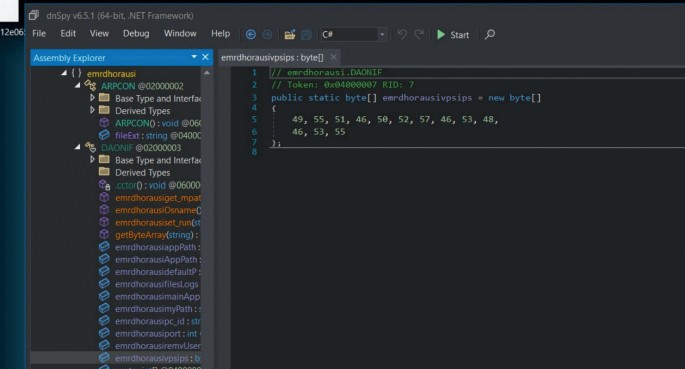Image resolution: width=685 pixels, height=369 pixels.
Task: Close the emrdhorausivpsips : byte[] tab
Action: click(x=334, y=57)
